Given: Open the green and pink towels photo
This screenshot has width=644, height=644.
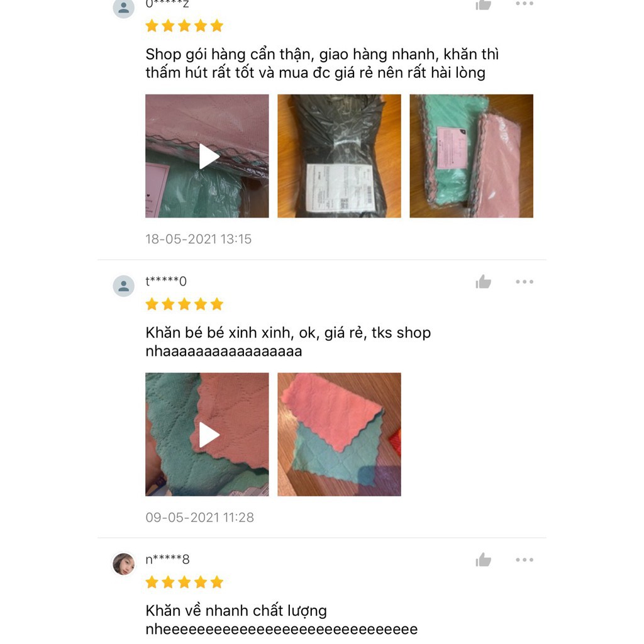Looking at the screenshot, I should [x=472, y=156].
